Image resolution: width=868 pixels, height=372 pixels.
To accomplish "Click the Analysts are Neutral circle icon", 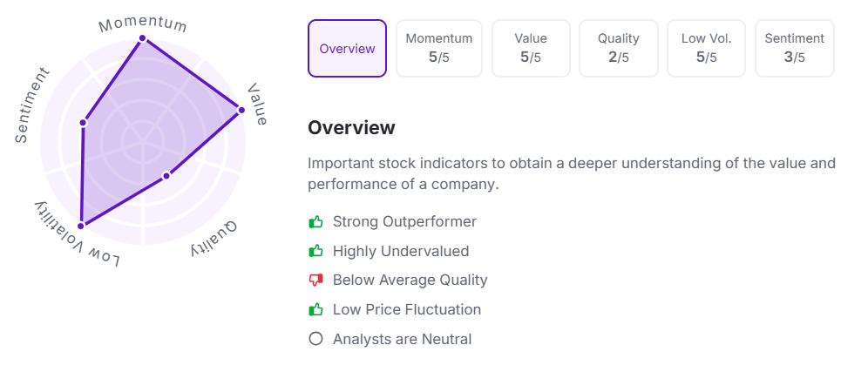I will point(315,339).
